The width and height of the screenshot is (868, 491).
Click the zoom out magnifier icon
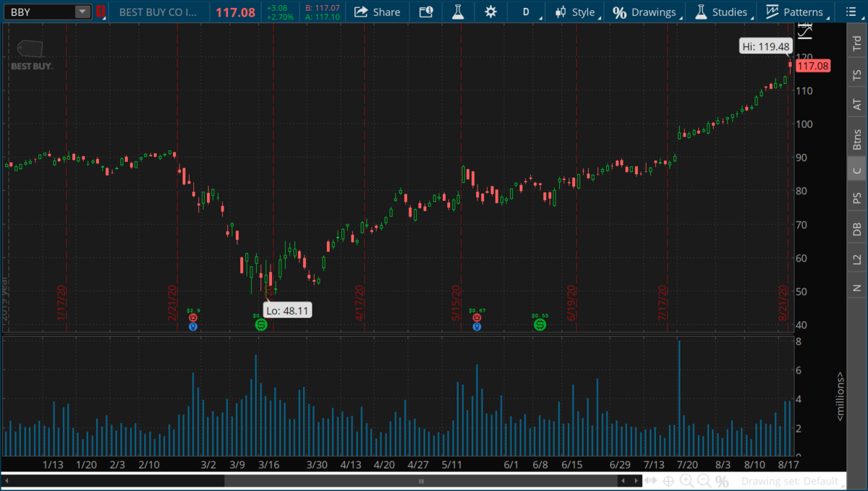click(x=704, y=481)
